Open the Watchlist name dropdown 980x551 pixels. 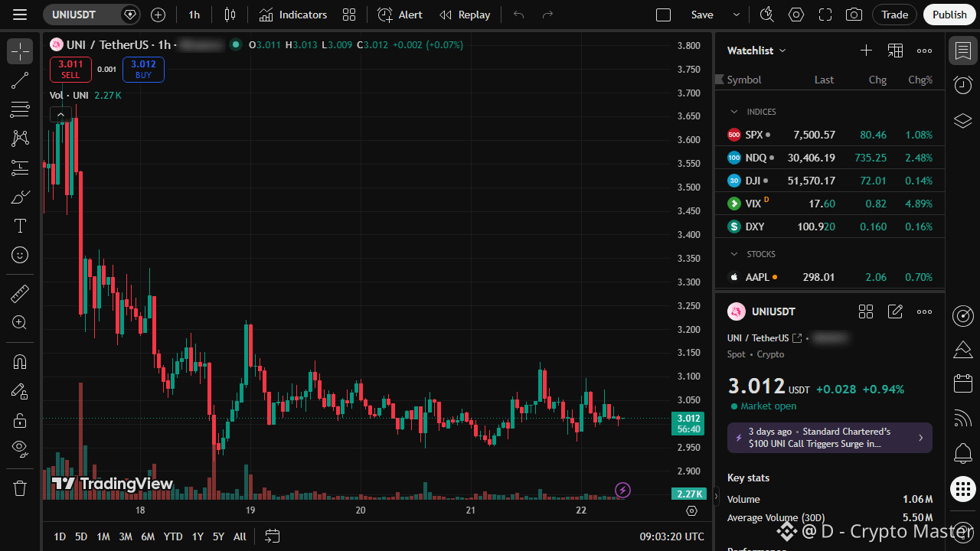tap(756, 51)
